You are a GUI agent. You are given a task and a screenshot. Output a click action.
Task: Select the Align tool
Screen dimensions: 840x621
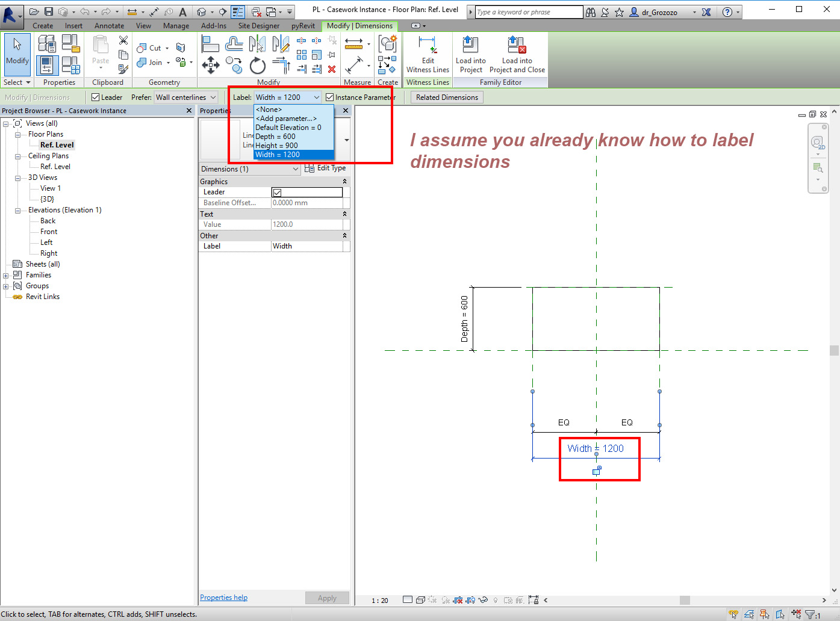(210, 43)
